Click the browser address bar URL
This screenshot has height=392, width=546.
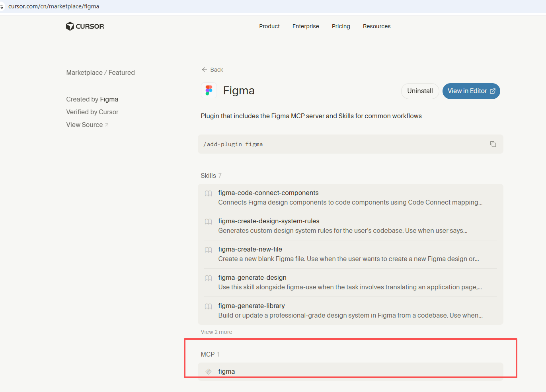(54, 6)
